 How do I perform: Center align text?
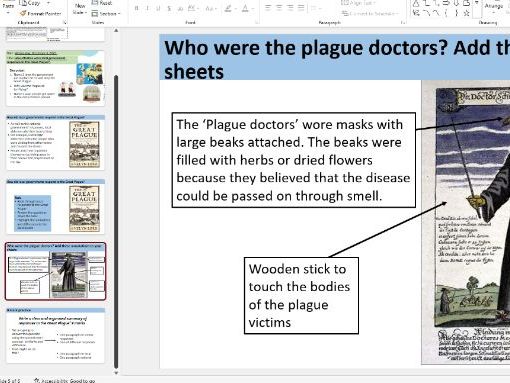point(279,7)
